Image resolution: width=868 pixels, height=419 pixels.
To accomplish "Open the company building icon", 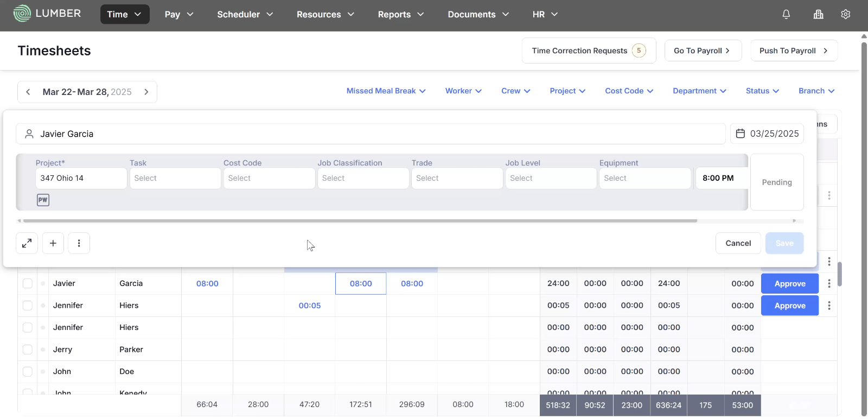I will point(819,15).
